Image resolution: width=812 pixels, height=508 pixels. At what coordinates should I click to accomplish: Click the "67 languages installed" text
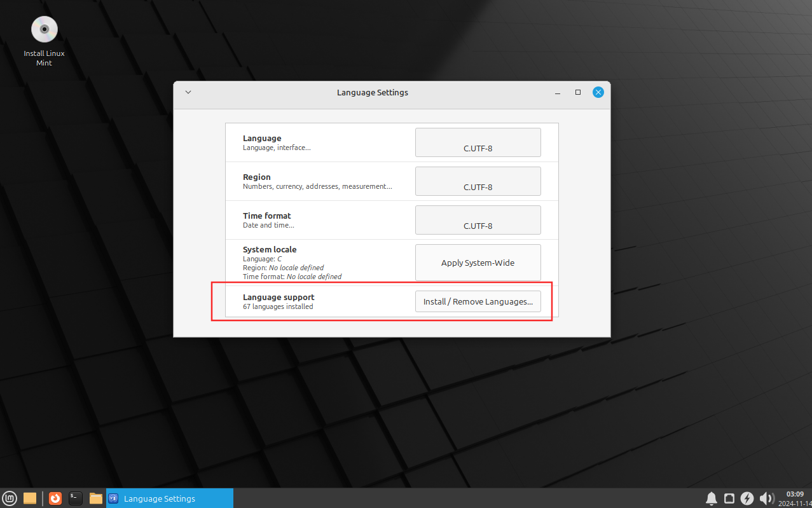[x=278, y=306]
